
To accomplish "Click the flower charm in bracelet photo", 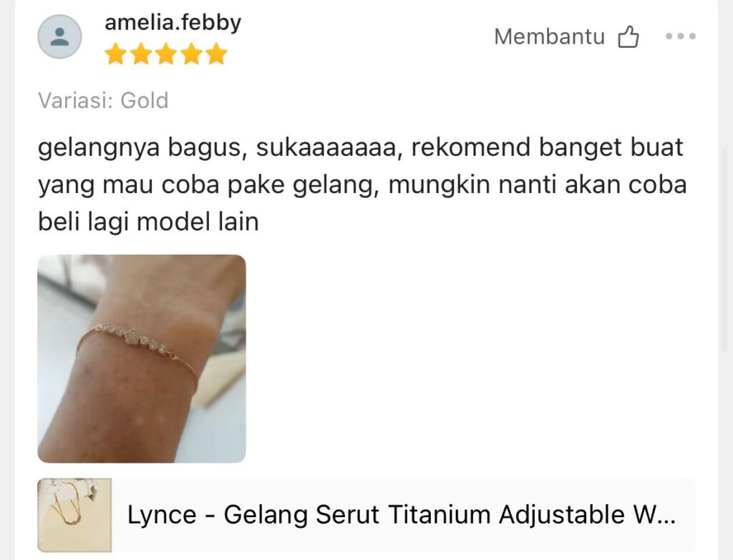I will point(134,336).
